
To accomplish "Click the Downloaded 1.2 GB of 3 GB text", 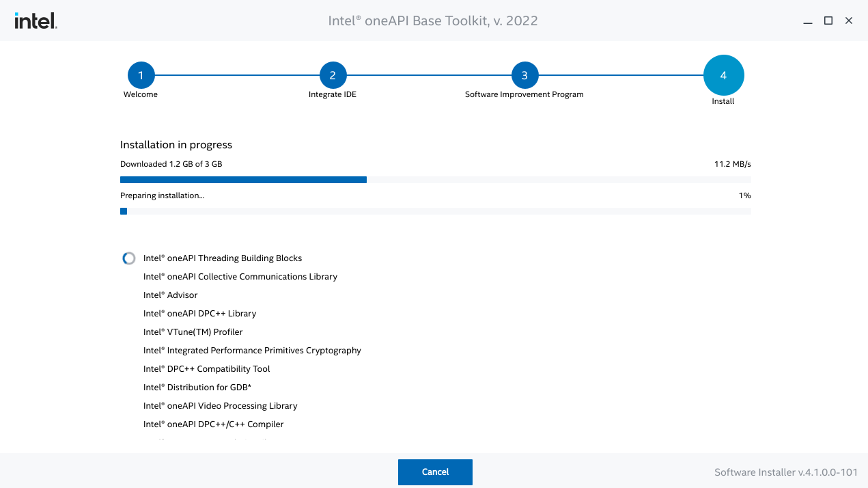I will (x=171, y=164).
